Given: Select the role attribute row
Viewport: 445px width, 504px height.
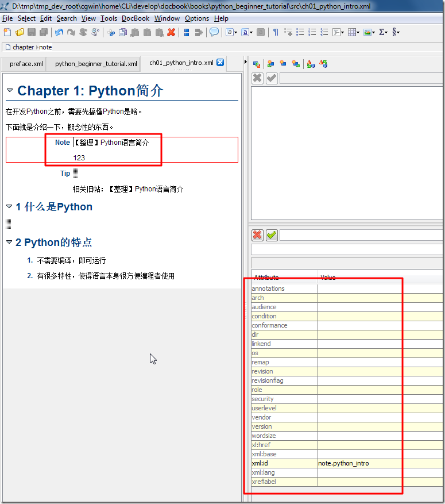Looking at the screenshot, I should pos(347,390).
